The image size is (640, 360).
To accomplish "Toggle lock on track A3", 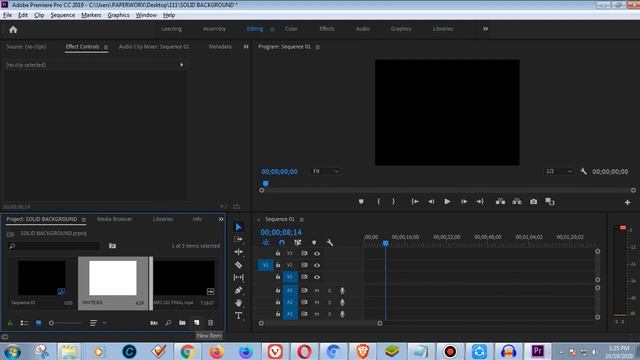I will pos(278,314).
